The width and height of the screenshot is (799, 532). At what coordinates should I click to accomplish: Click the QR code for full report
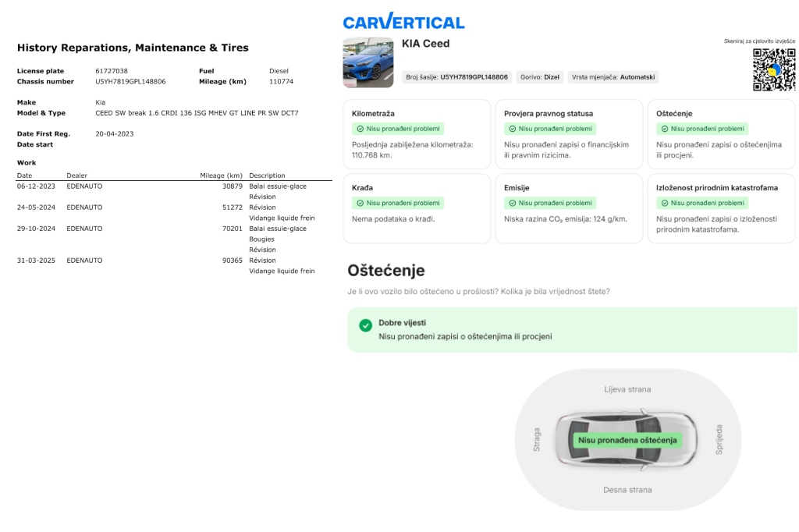pos(774,69)
